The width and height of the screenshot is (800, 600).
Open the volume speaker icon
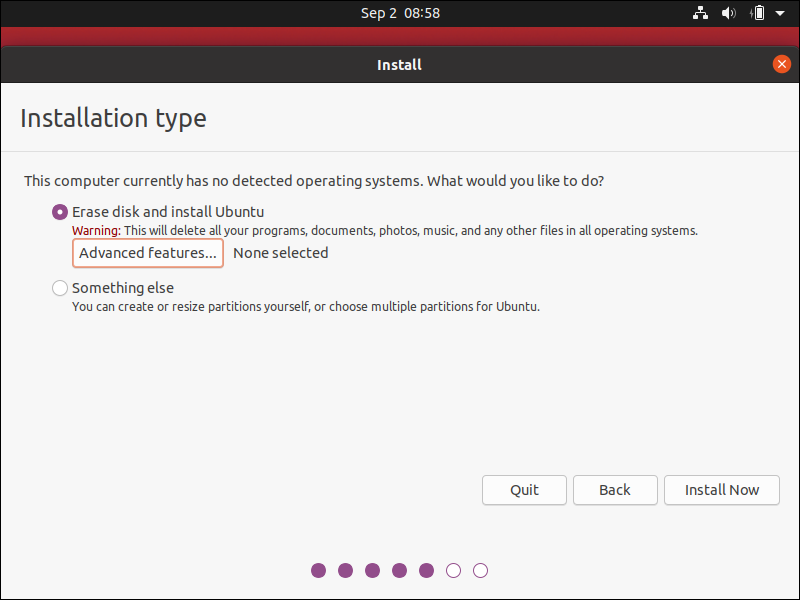728,13
